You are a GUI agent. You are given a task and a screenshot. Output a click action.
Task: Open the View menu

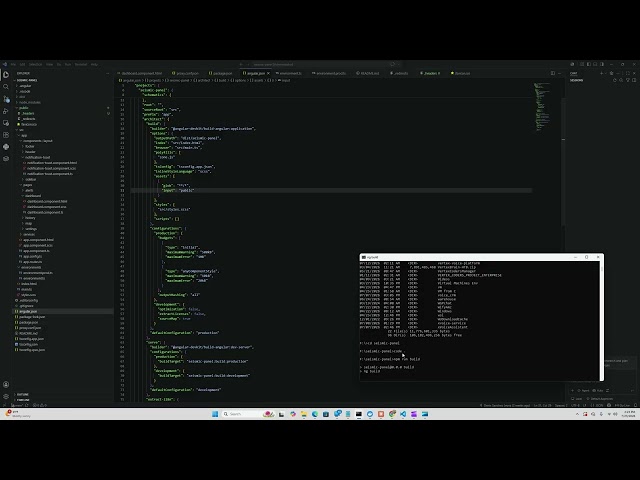point(49,64)
